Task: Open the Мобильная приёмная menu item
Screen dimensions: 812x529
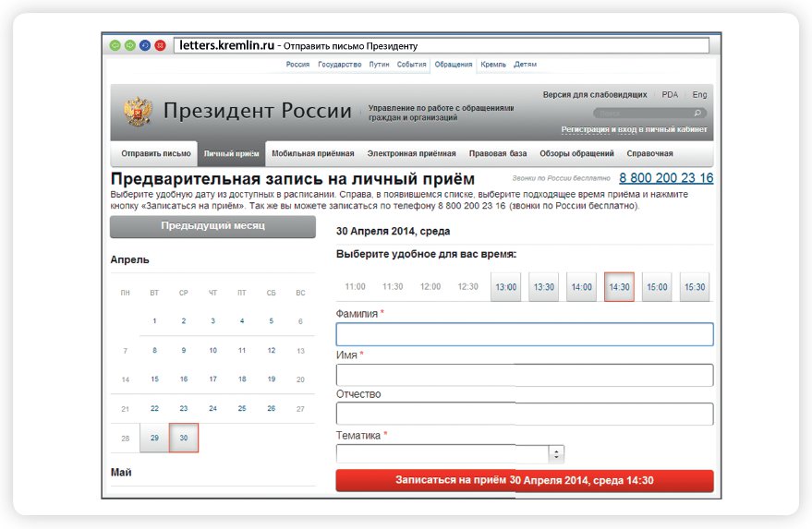Action: pos(313,154)
